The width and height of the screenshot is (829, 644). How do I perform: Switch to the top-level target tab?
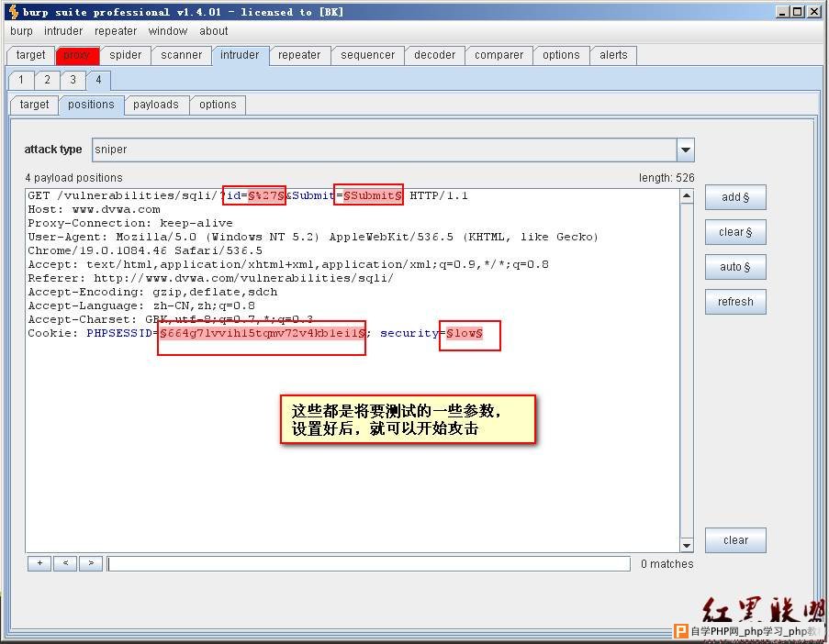click(x=30, y=55)
